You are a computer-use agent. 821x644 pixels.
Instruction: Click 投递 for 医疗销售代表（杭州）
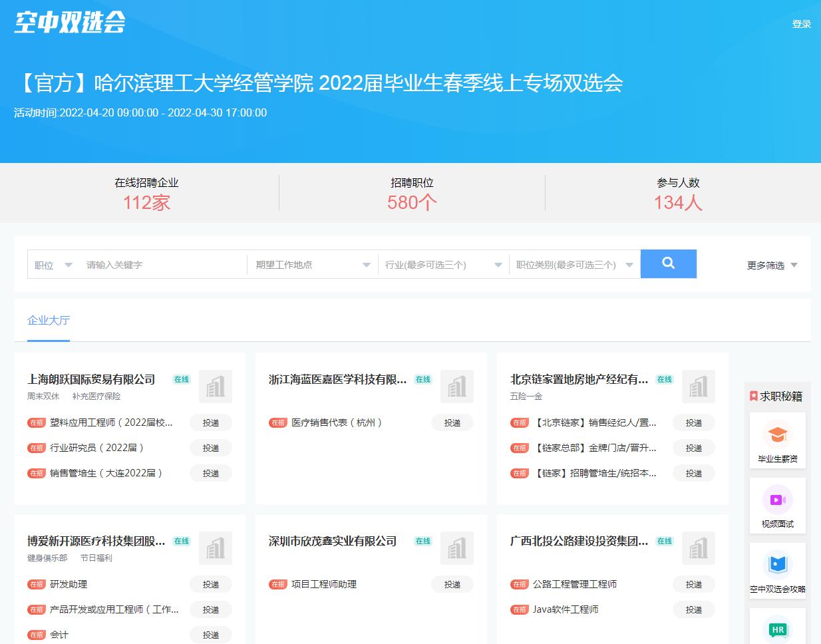pos(452,422)
